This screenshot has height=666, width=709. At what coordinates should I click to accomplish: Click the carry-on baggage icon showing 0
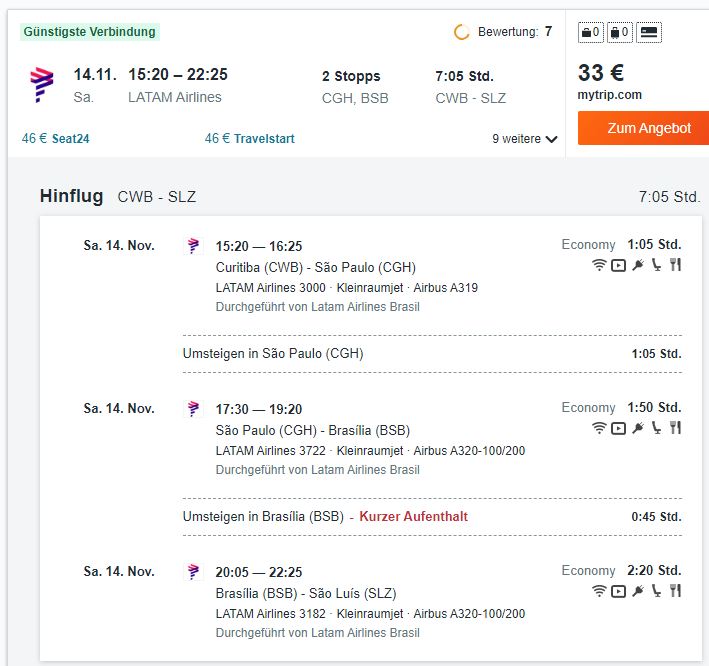pyautogui.click(x=591, y=32)
